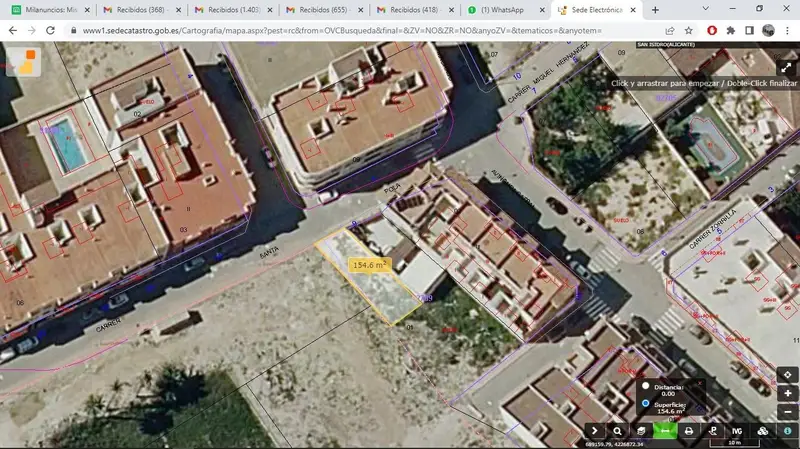Screen dimensions: 800x449
Task: Open the magnifier search tool
Action: click(617, 431)
